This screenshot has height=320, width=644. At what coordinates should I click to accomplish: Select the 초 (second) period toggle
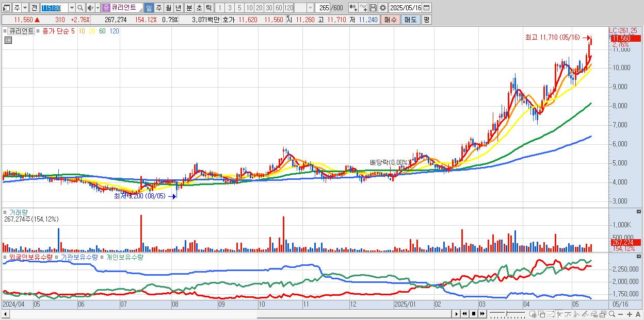pyautogui.click(x=199, y=8)
